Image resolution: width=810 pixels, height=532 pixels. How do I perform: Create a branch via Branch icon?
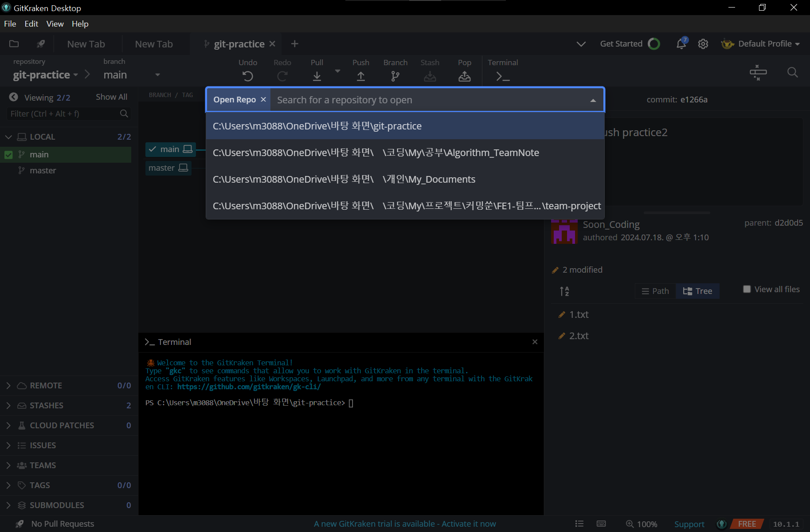coord(395,76)
